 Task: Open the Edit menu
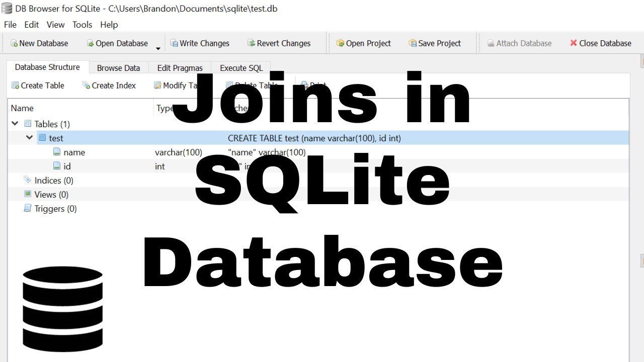click(32, 25)
